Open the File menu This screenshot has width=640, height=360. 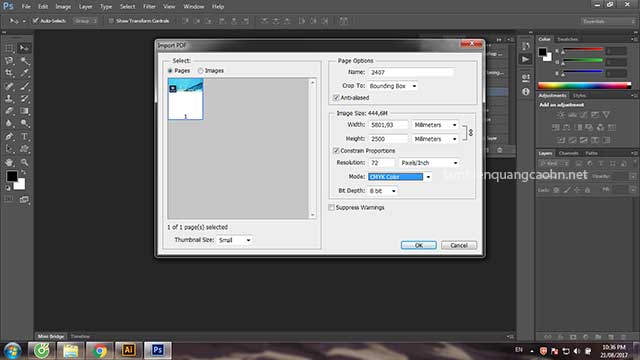pyautogui.click(x=26, y=7)
